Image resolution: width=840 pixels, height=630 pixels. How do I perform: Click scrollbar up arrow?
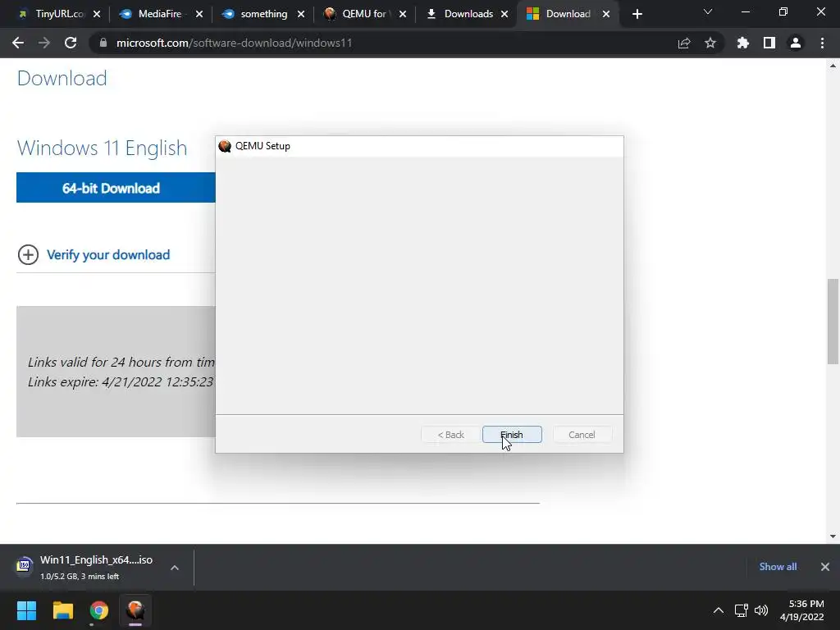click(833, 66)
